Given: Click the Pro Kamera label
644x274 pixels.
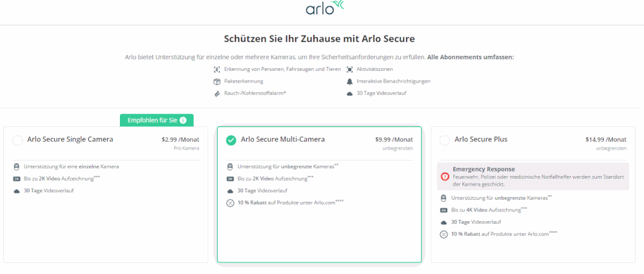Looking at the screenshot, I should click(187, 148).
